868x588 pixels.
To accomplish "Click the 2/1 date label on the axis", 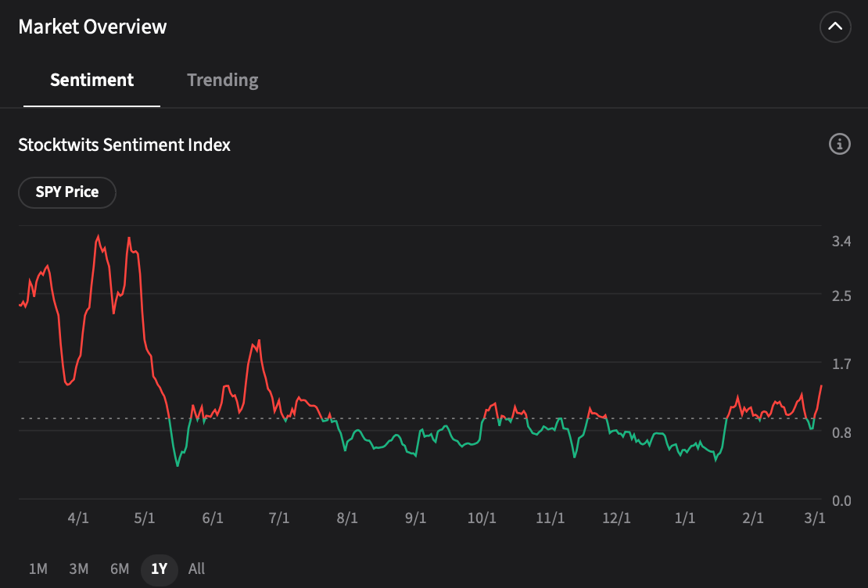I will coord(753,518).
